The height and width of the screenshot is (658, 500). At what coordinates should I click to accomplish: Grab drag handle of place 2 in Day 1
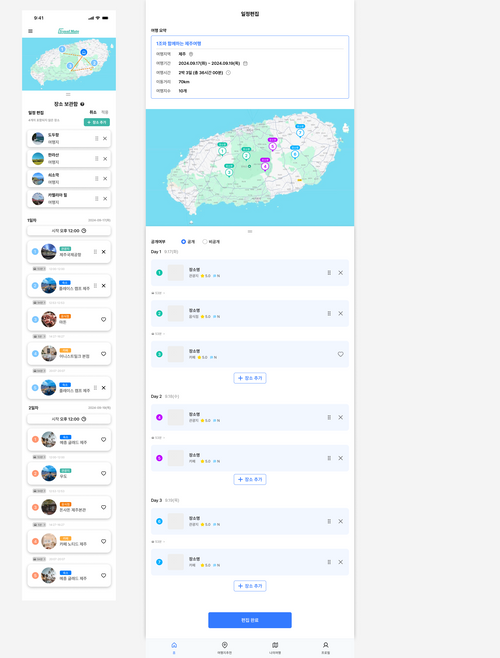coord(329,313)
